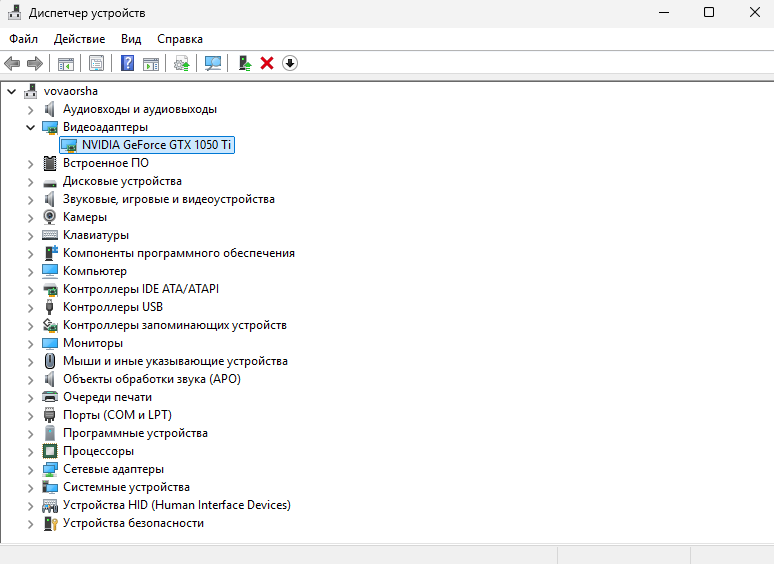Select the Сетевые адаптеры label
Viewport: 774px width, 564px height.
pos(114,469)
